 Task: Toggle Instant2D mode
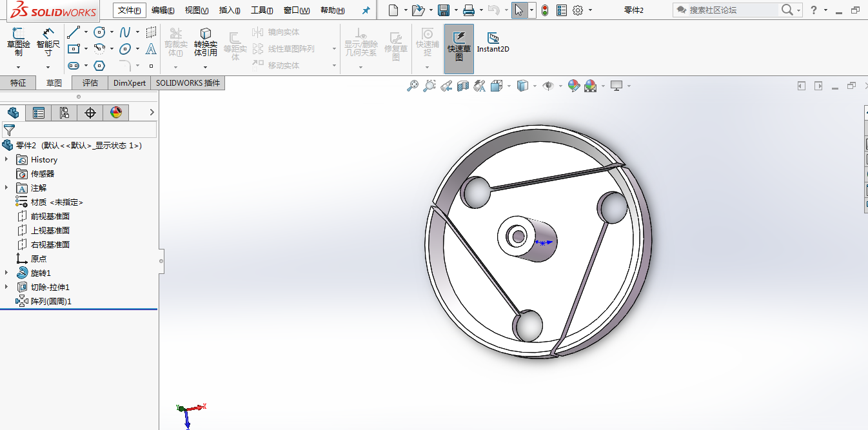coord(493,43)
